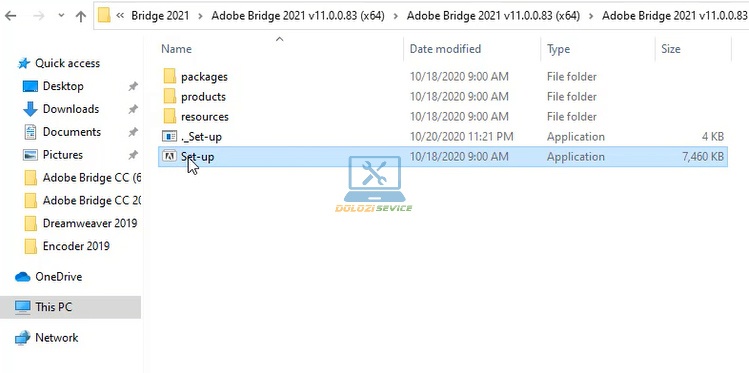Click the Documents page icon
The width and height of the screenshot is (749, 373).
[x=30, y=132]
